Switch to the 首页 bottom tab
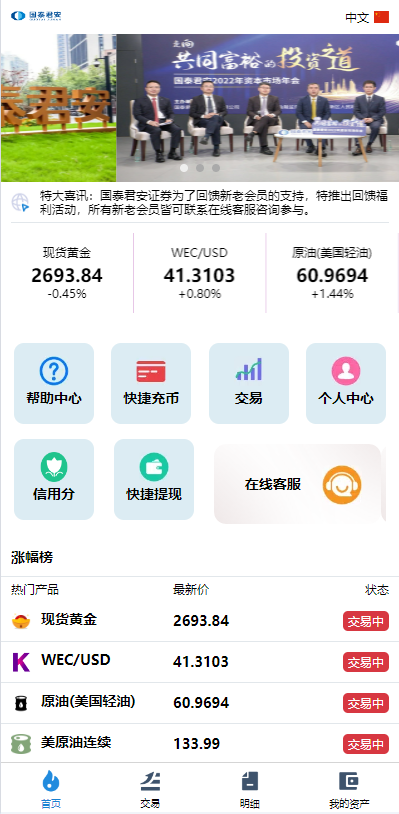 (x=51, y=789)
